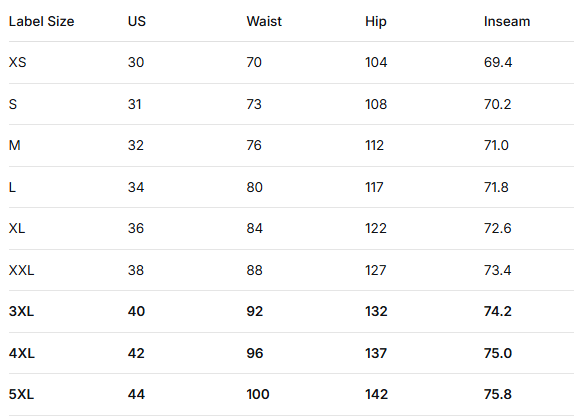Select the 3XL label size cell
Image resolution: width=577 pixels, height=420 pixels.
click(x=21, y=311)
